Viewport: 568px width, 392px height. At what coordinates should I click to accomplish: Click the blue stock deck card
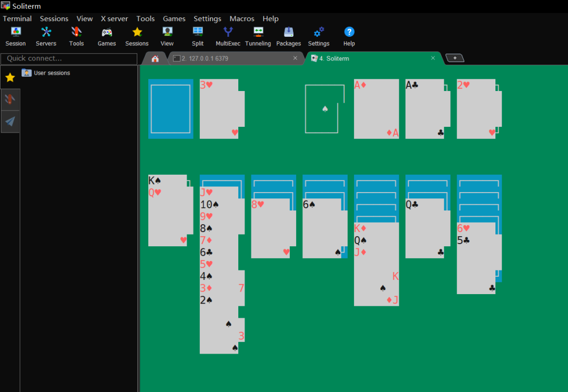pos(170,109)
